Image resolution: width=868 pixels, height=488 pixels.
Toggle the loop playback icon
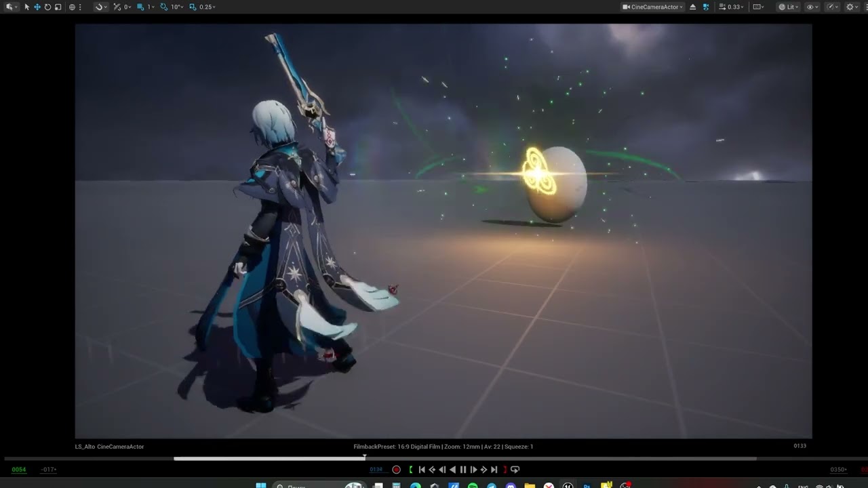click(515, 470)
